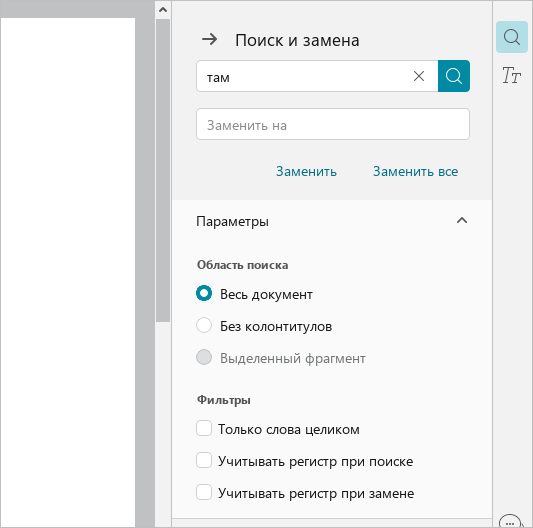Toggle Учитывать регистр при замене
Viewport: 533px width, 528px height.
point(204,492)
